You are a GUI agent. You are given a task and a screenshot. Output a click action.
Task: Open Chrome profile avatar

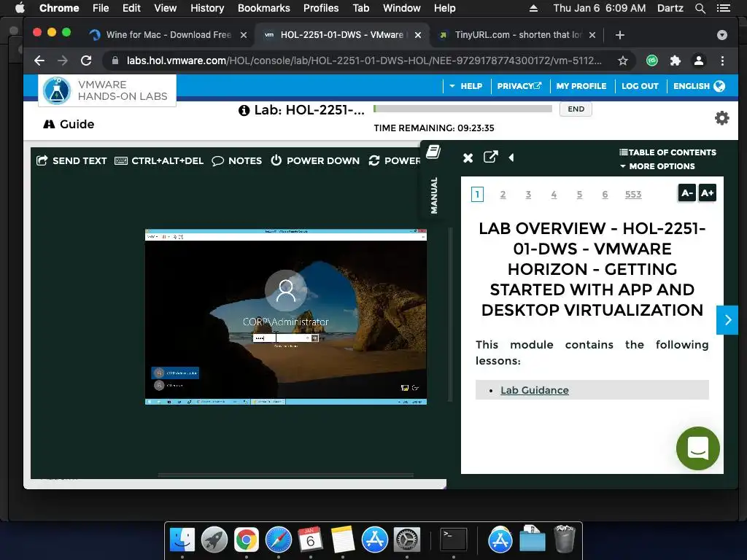(698, 61)
